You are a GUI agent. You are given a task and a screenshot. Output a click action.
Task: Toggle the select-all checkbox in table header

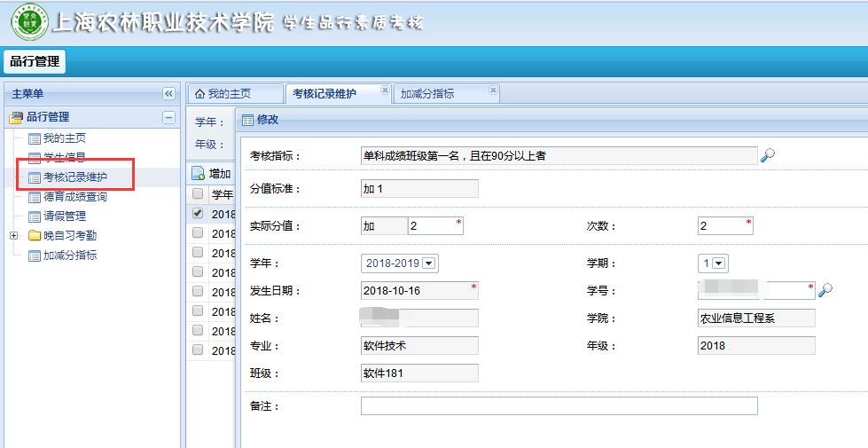point(198,194)
